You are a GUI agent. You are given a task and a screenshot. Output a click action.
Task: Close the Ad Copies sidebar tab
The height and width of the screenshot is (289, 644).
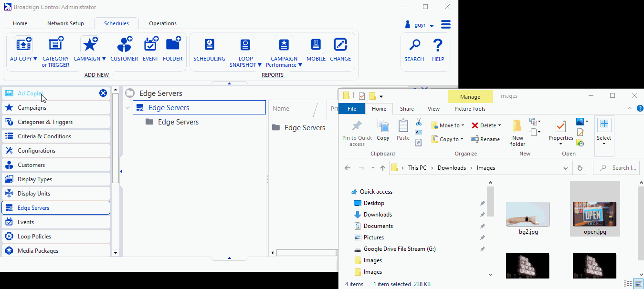(x=103, y=93)
